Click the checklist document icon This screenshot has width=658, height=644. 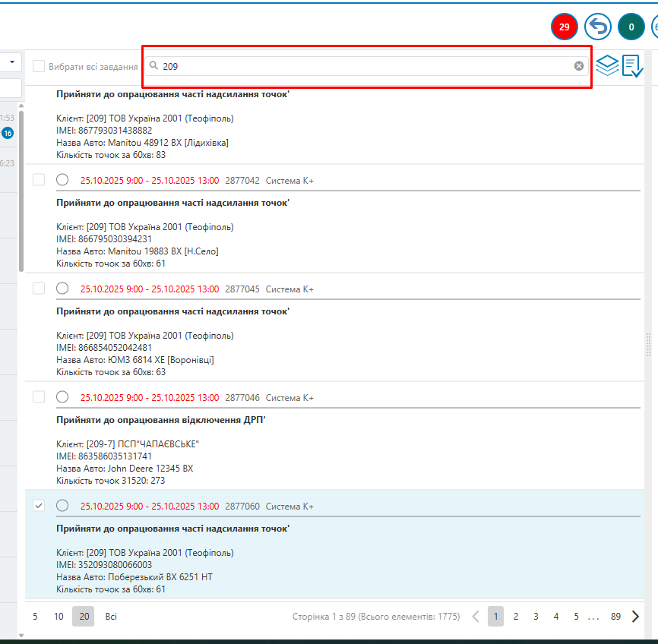pos(632,66)
